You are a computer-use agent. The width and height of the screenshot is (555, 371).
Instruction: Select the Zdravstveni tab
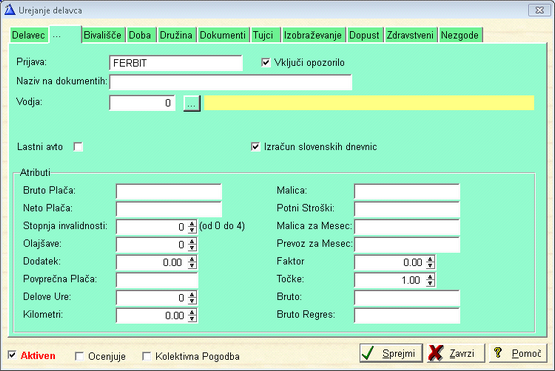pyautogui.click(x=411, y=35)
